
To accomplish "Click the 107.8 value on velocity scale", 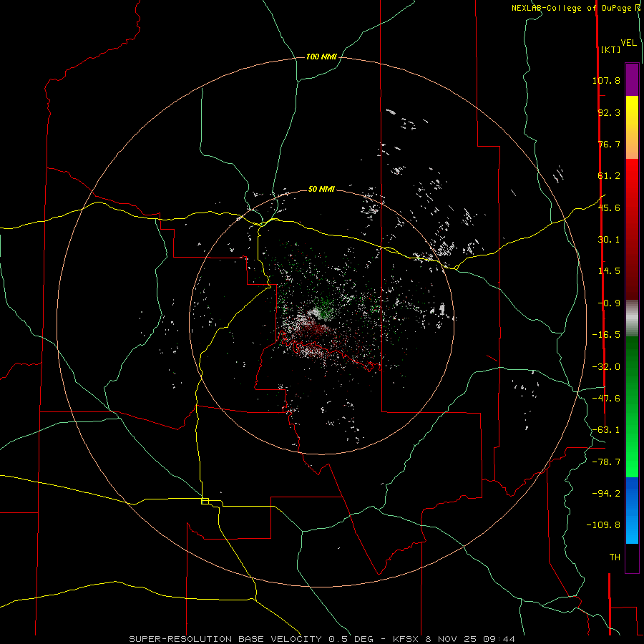I will tap(606, 80).
